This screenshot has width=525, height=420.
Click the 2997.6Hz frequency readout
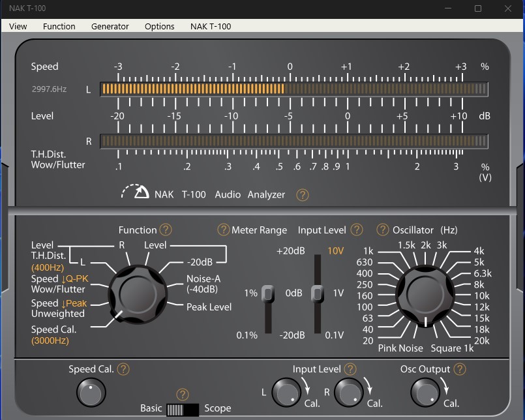(x=49, y=89)
